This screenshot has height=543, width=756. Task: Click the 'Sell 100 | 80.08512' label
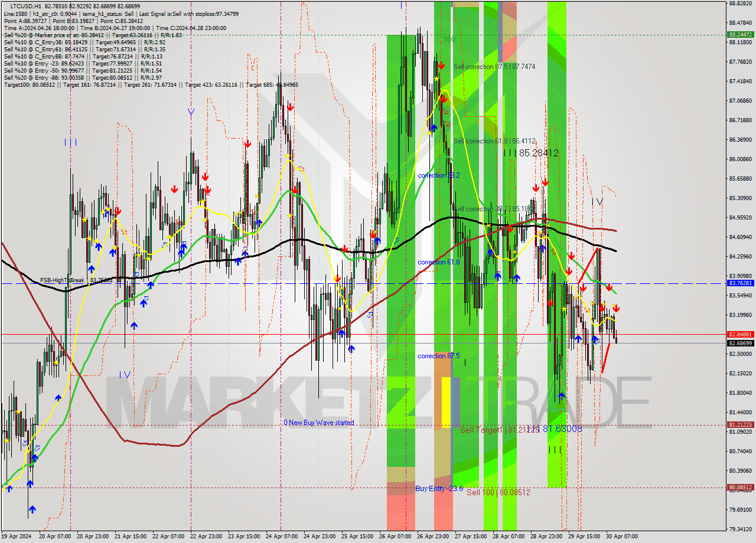click(x=498, y=492)
